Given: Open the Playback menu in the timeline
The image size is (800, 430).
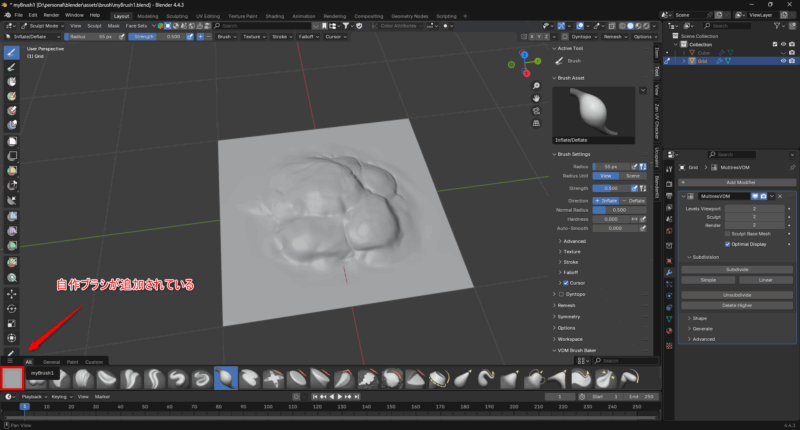Looking at the screenshot, I should 32,396.
